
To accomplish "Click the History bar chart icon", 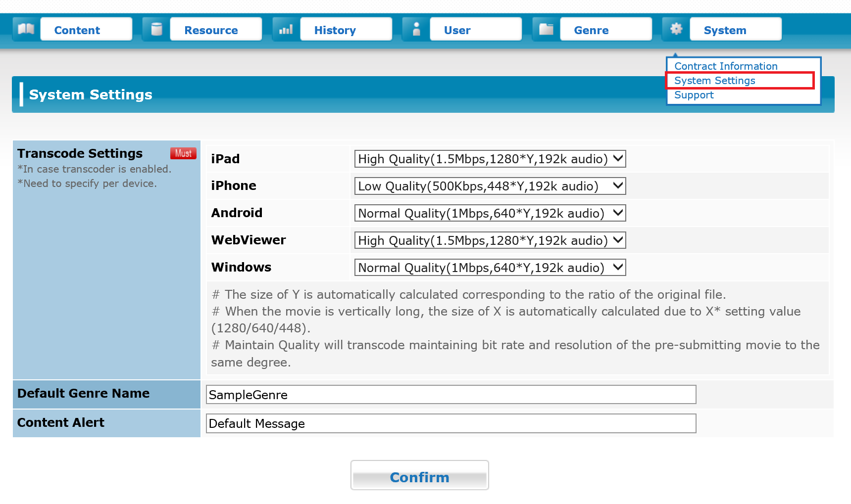I will tap(286, 29).
